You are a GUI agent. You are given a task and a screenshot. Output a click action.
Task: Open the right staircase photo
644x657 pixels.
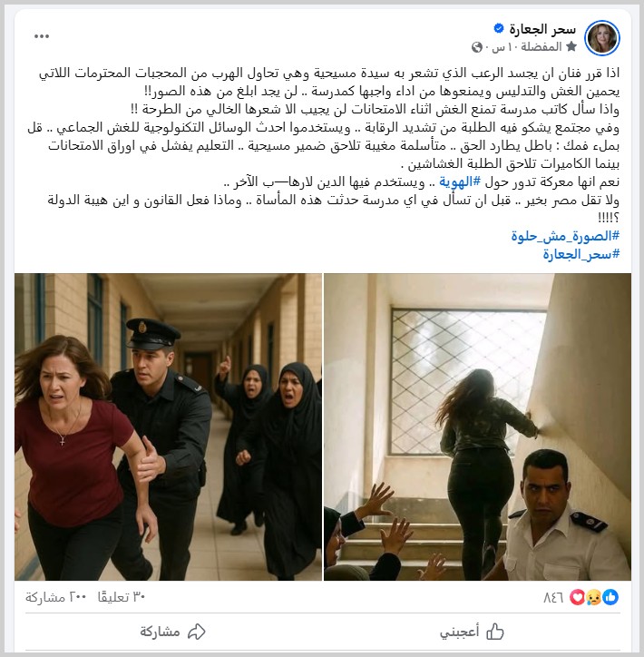point(477,427)
